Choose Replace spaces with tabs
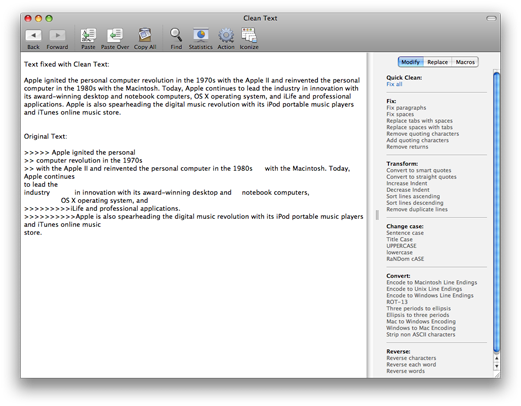Viewport: 521px width, 406px height. tap(419, 127)
